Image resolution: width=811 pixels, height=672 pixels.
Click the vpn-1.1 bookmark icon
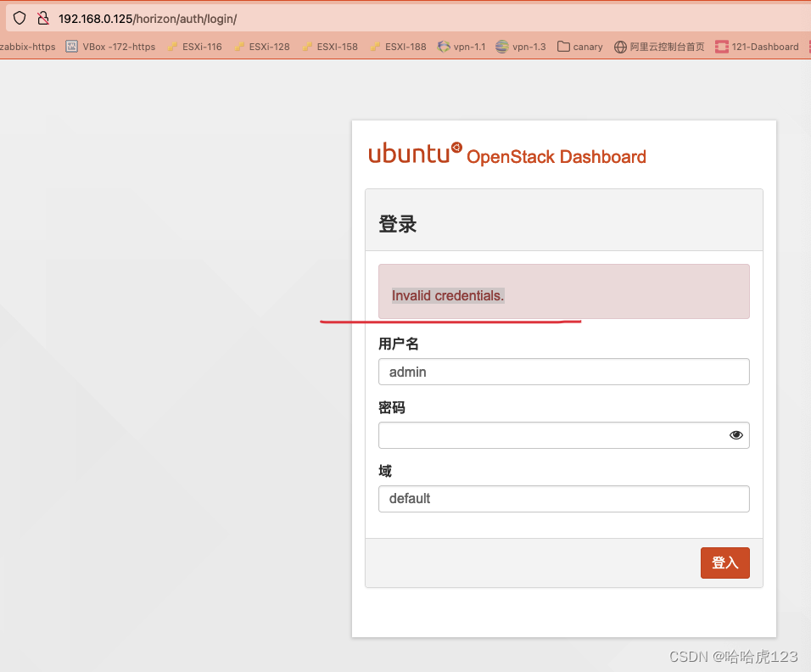tap(444, 47)
